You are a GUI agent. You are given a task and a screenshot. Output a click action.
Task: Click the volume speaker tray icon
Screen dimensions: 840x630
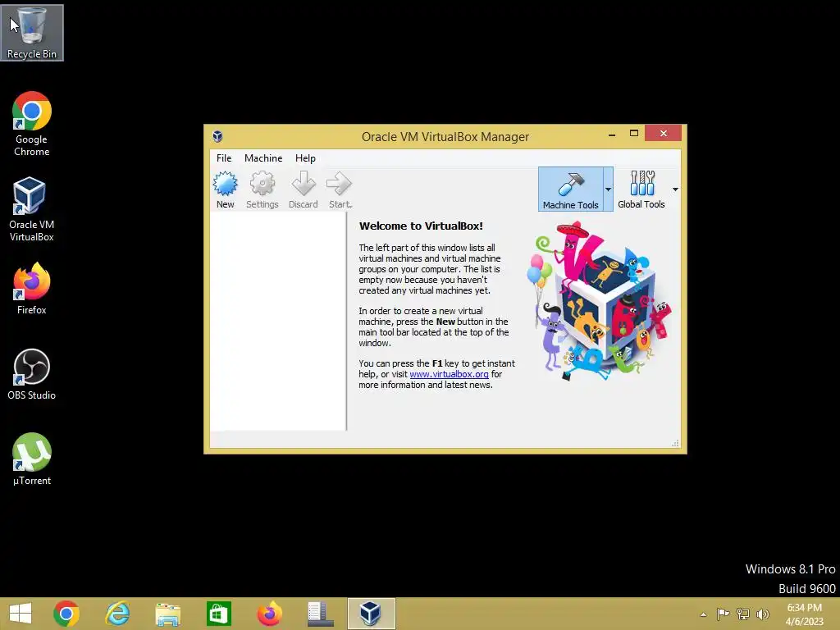(762, 614)
